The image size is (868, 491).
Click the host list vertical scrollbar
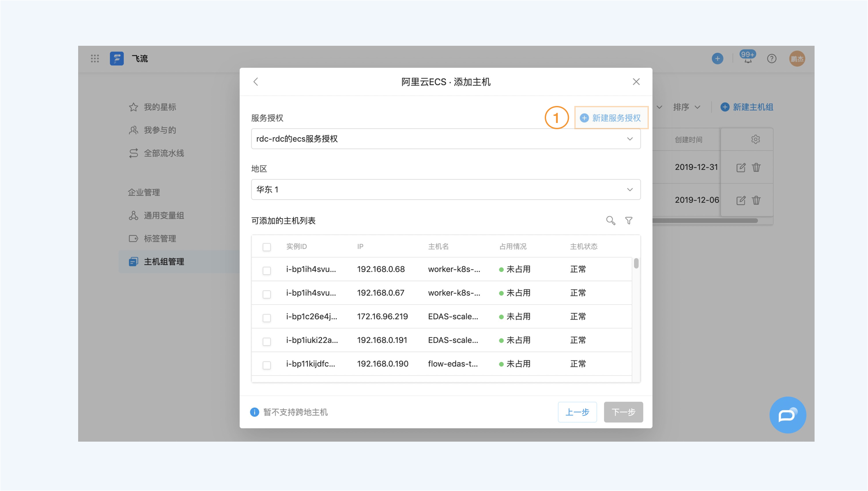[x=636, y=263]
